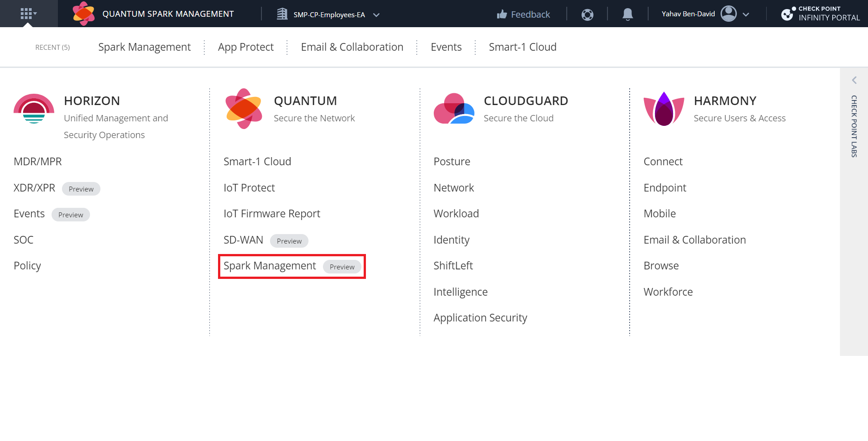
Task: Click the Preview badge next to Horizon Events
Action: (71, 215)
